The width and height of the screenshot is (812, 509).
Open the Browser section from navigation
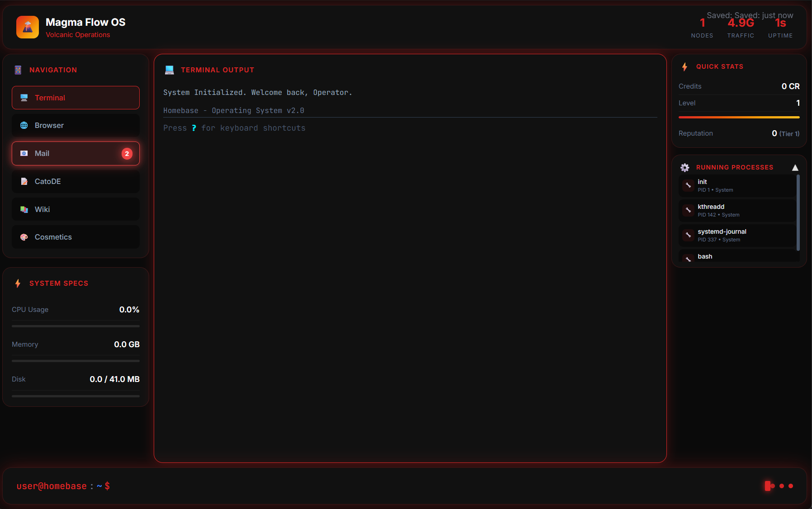[76, 125]
